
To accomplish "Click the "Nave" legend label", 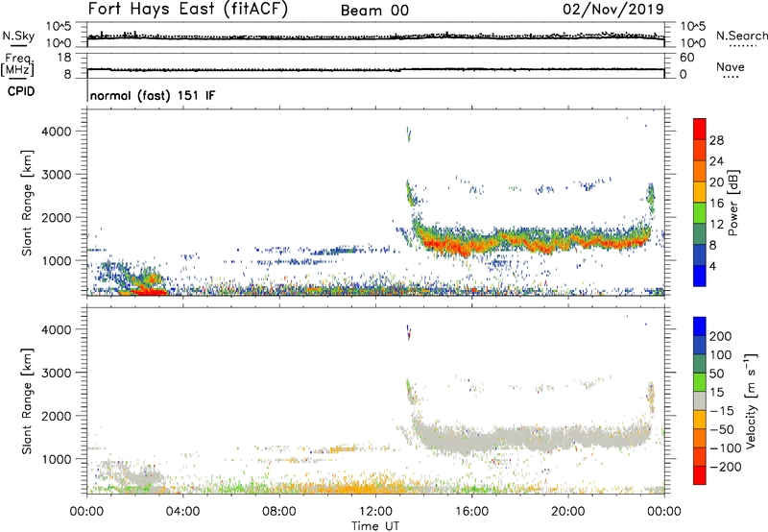I will point(730,66).
